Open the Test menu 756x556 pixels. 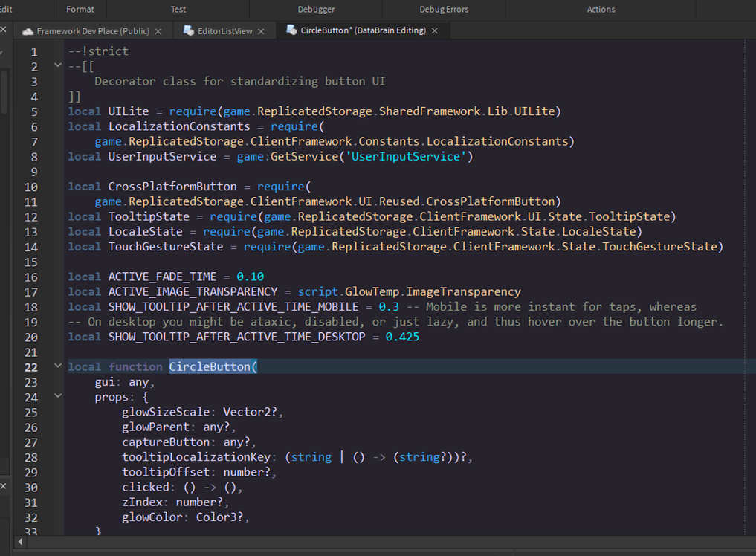178,9
